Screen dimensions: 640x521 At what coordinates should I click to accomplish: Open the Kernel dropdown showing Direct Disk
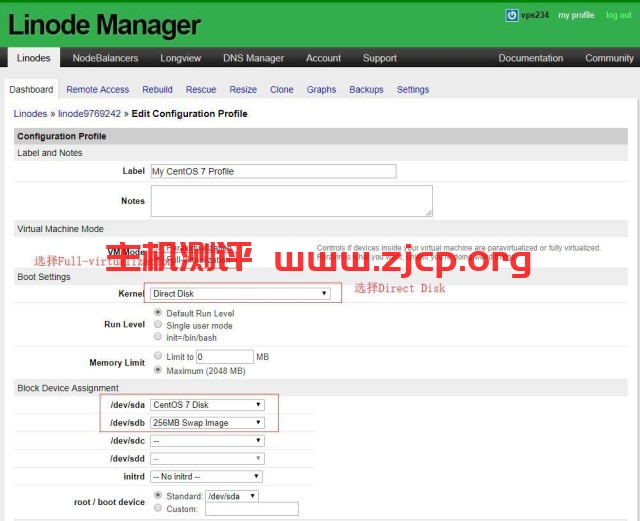coord(240,294)
